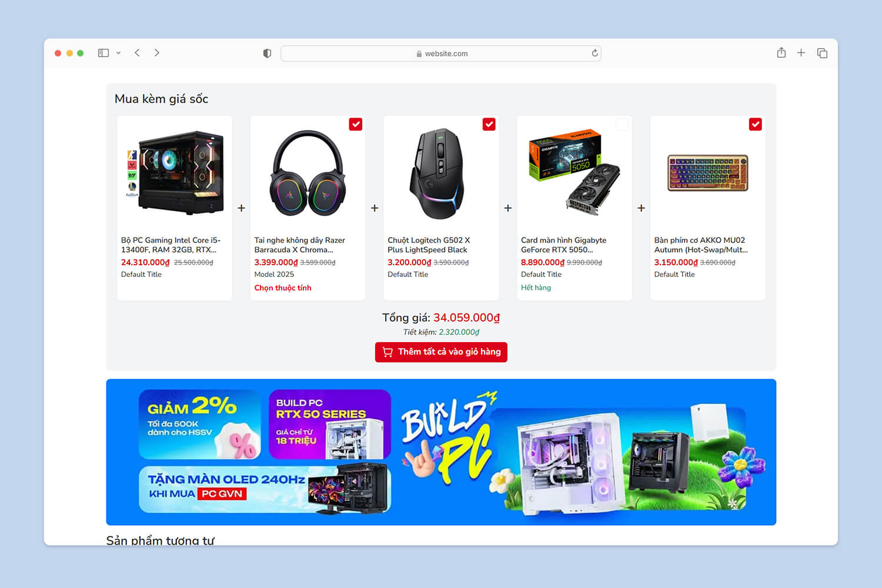Uncheck the AKKO MU02 keyboard checkbox
This screenshot has width=882, height=588.
(756, 124)
